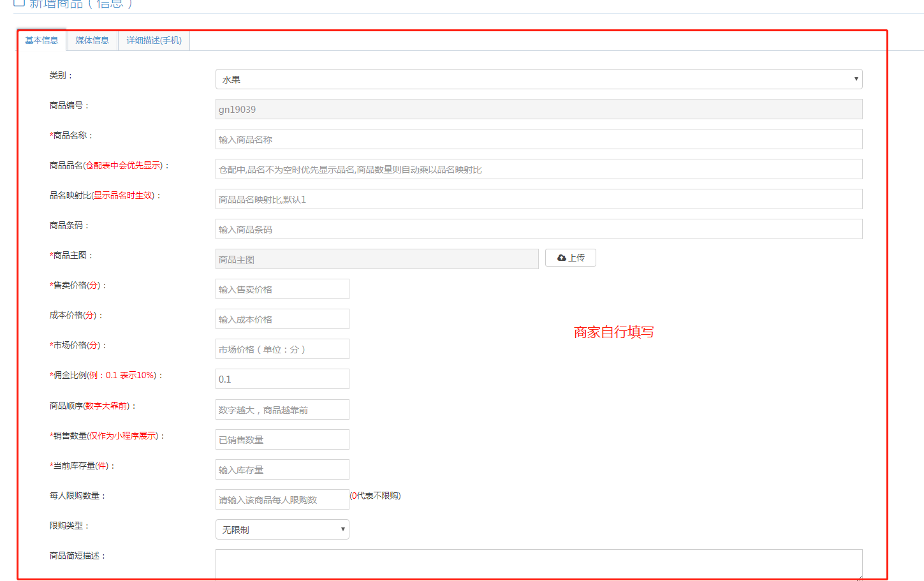The width and height of the screenshot is (924, 581).
Task: Click the 限购类型： label
Action: (70, 526)
